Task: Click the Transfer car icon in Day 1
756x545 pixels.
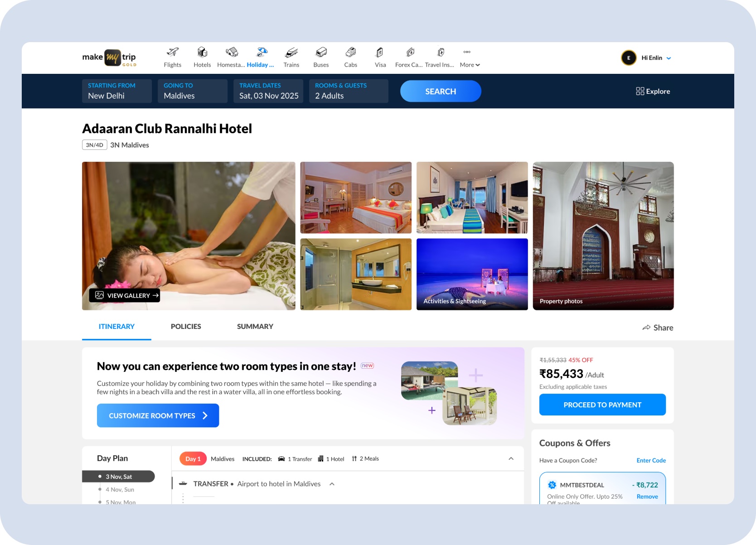Action: pos(281,458)
